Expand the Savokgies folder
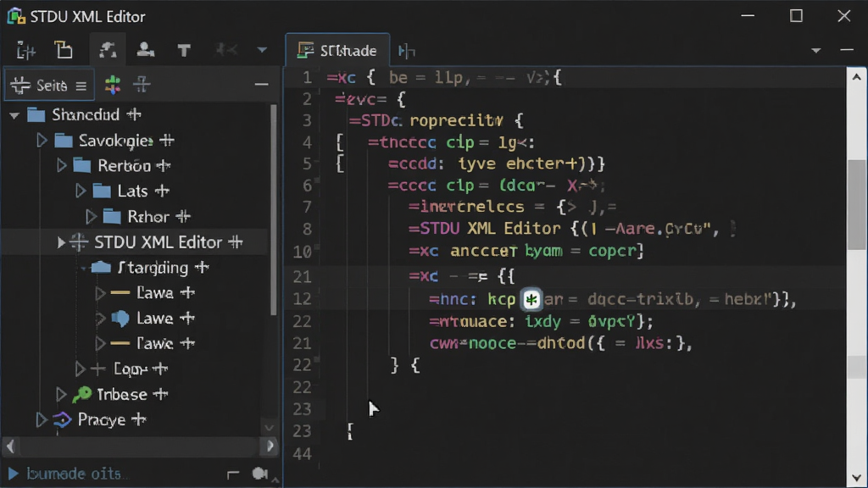 pyautogui.click(x=42, y=140)
